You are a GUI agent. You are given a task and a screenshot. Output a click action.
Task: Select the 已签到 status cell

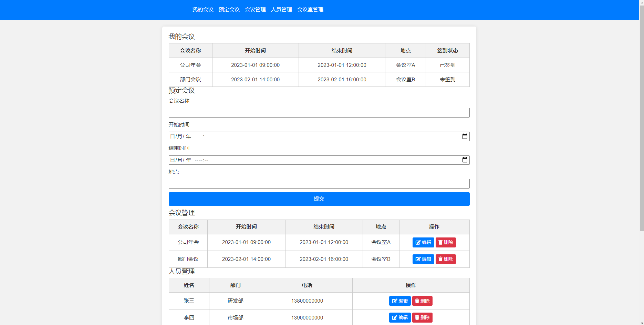[447, 65]
